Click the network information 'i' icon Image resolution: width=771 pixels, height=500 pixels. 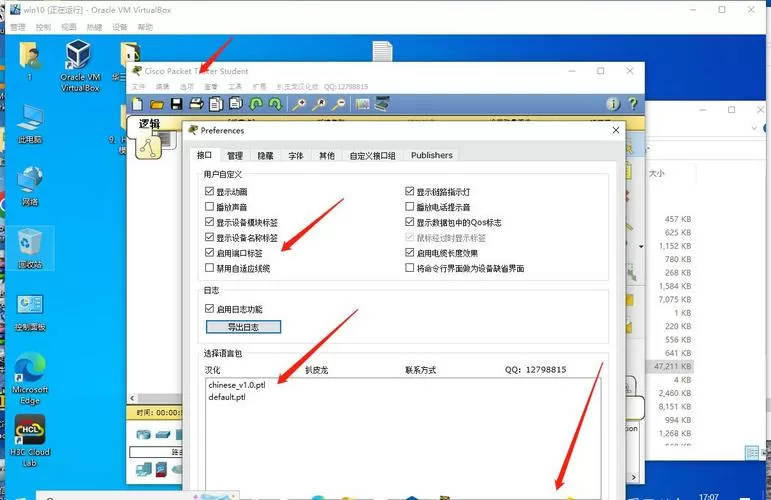[613, 104]
